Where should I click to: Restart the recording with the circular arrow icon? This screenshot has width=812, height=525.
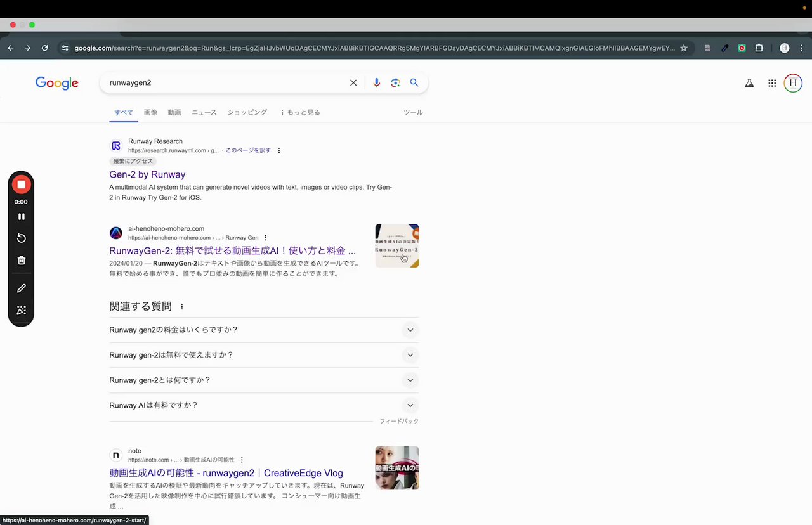point(21,238)
